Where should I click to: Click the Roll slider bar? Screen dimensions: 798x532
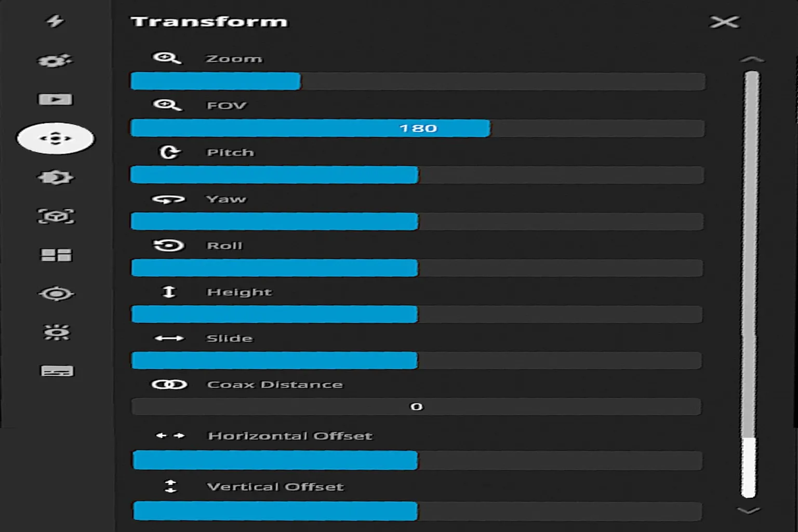(x=417, y=268)
